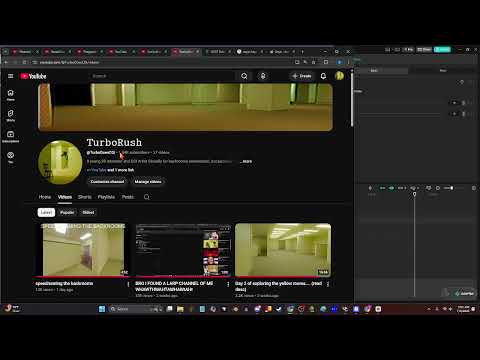The image size is (480, 360).
Task: Open options menu for speedrunning the backrooms video
Action: click(x=128, y=284)
